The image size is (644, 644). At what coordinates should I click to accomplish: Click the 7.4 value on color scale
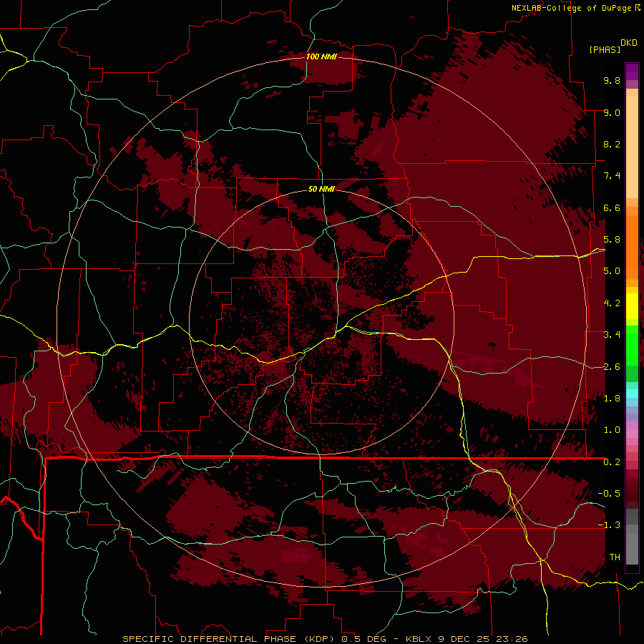click(x=612, y=176)
